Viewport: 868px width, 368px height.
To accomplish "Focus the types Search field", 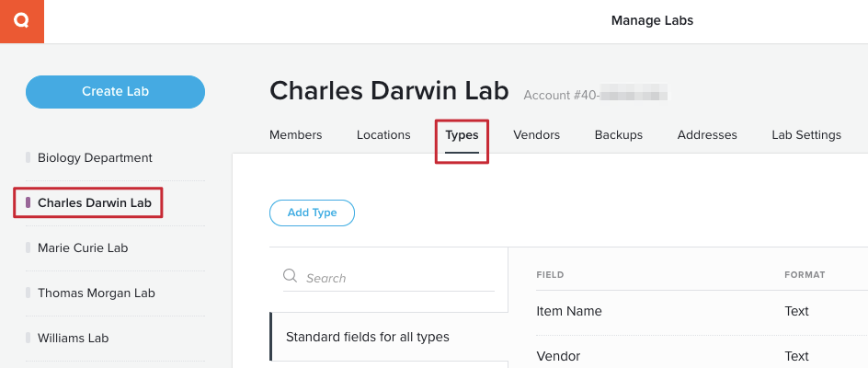I will point(389,278).
